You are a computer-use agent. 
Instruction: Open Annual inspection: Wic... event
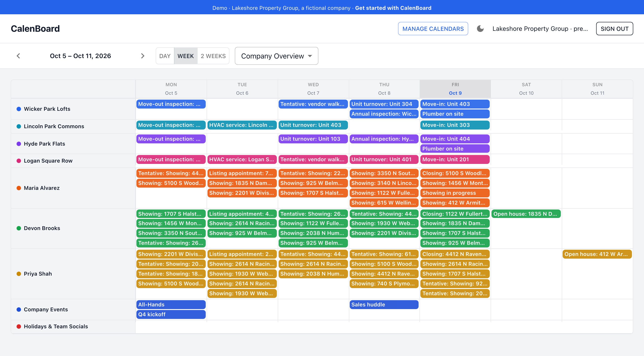[384, 114]
